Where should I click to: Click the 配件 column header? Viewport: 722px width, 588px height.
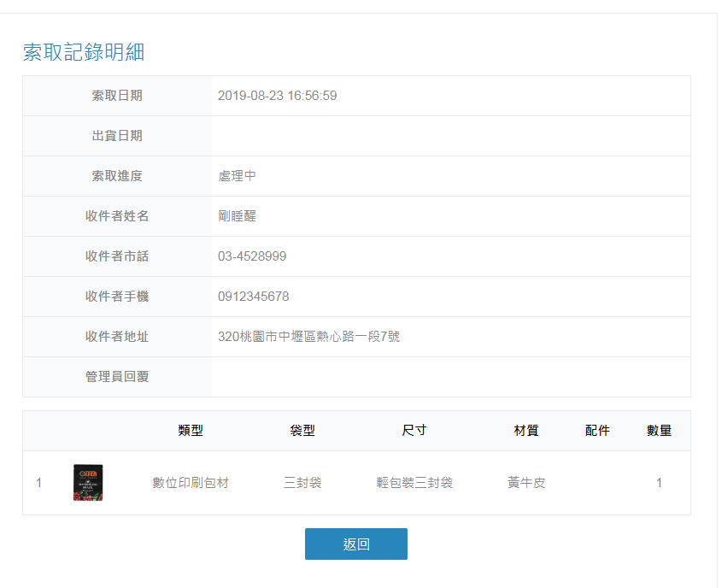597,431
